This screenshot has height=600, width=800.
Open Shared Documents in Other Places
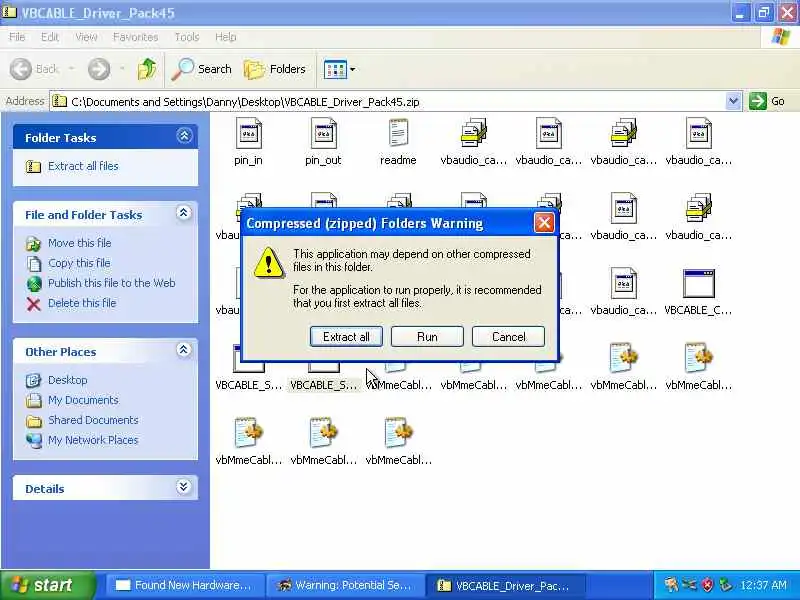point(93,420)
